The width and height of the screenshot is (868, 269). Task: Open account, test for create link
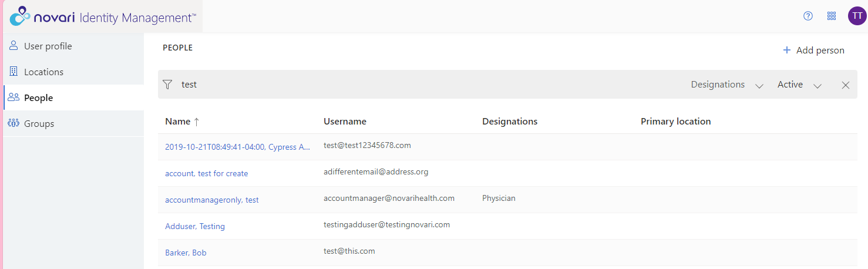click(x=207, y=173)
